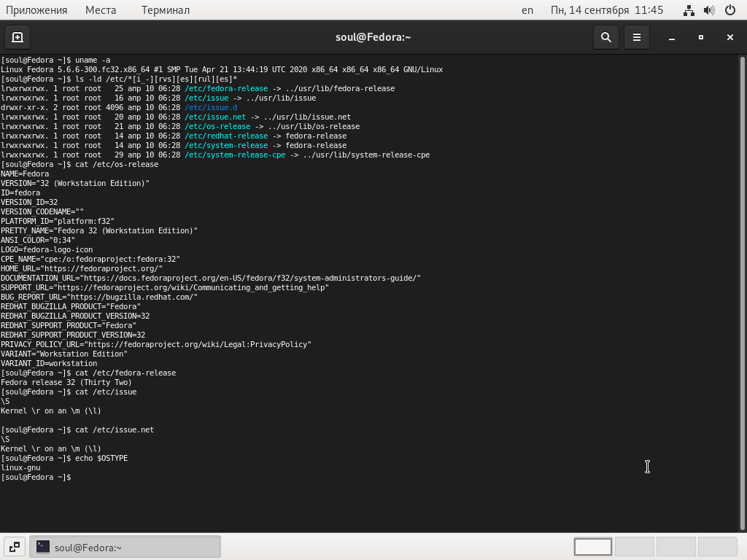Click the CPE_NAME line
This screenshot has width=747, height=560.
(x=90, y=259)
